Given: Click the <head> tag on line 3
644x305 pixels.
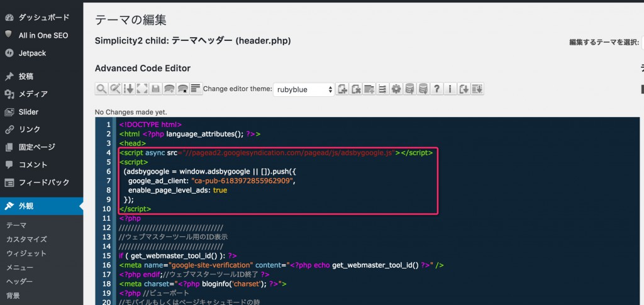Looking at the screenshot, I should click(133, 143).
